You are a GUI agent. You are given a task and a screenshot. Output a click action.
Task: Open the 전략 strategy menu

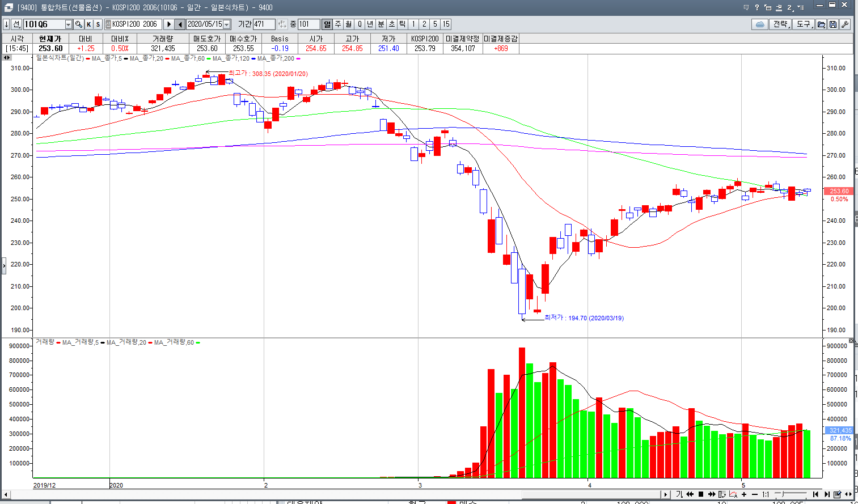tap(780, 24)
